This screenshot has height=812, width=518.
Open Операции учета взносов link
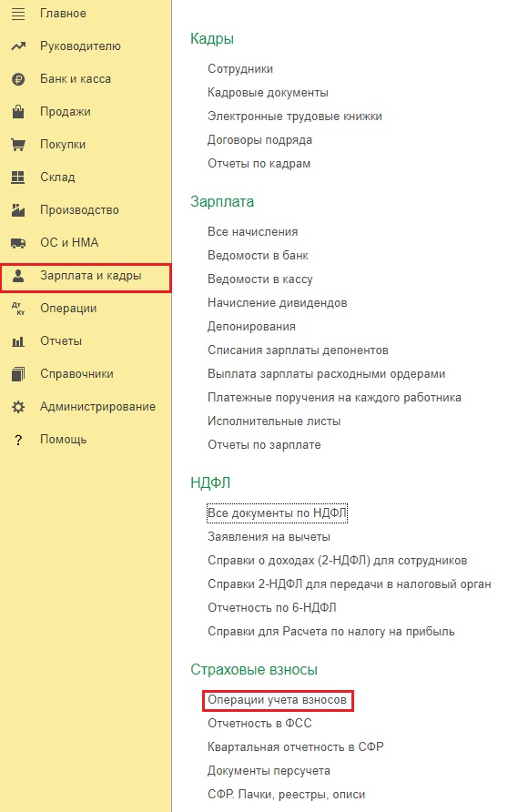pos(277,700)
